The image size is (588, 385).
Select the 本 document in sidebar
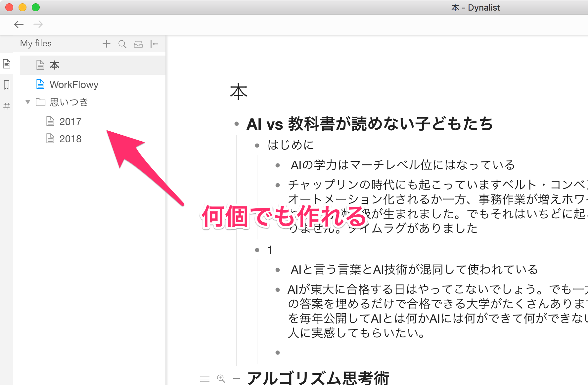click(x=55, y=65)
